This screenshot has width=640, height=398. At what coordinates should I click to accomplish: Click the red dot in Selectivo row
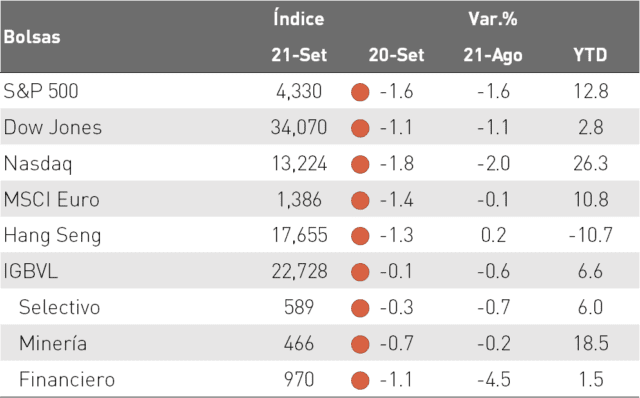tap(360, 308)
